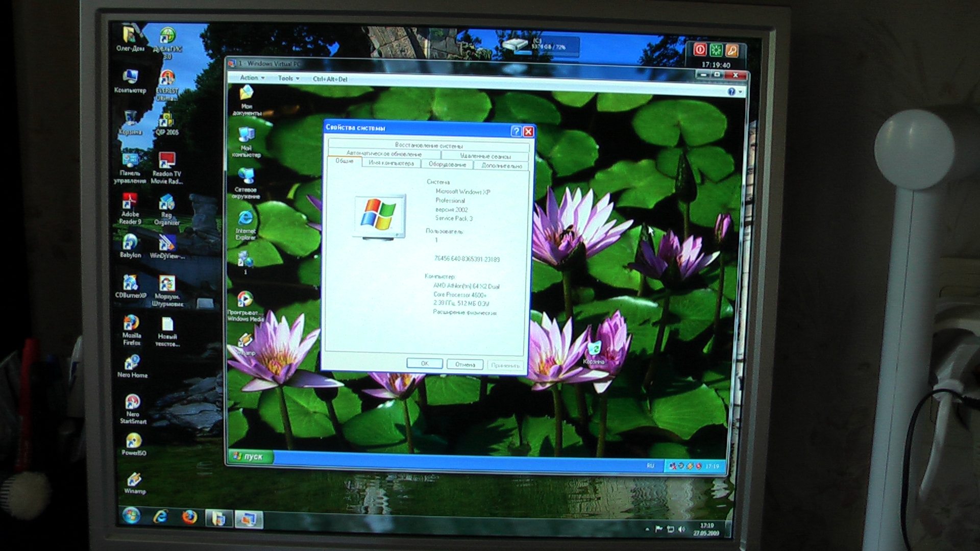Click the volume icon in Windows 7 tray

681,530
